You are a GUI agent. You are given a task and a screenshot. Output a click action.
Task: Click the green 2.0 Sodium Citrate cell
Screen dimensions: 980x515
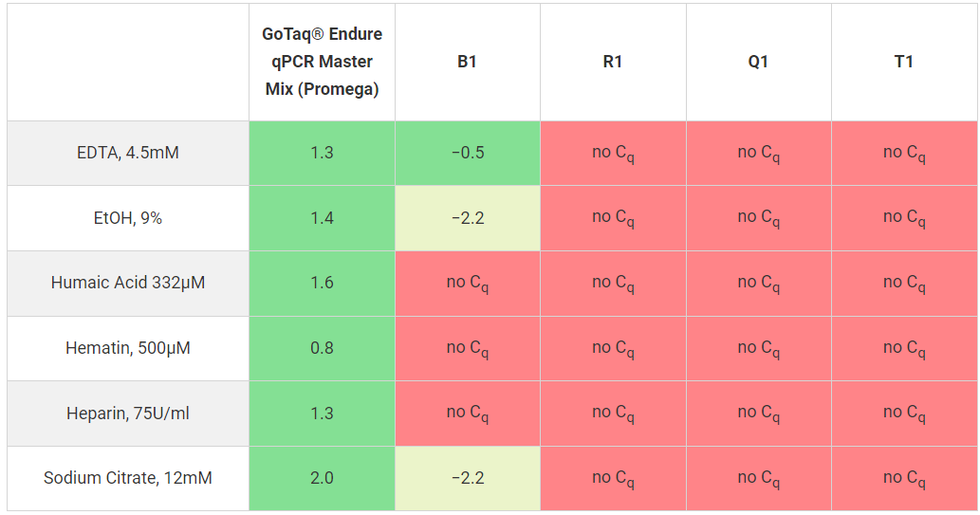coord(322,478)
